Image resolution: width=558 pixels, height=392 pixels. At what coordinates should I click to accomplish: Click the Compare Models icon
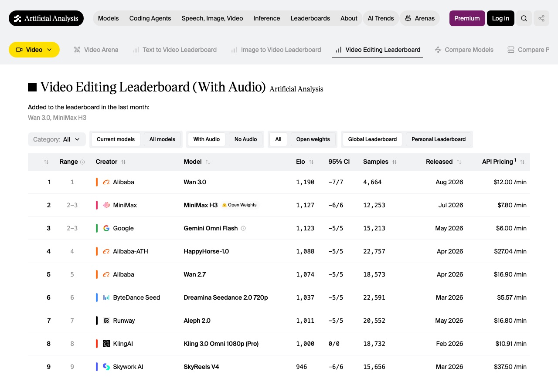(x=438, y=50)
